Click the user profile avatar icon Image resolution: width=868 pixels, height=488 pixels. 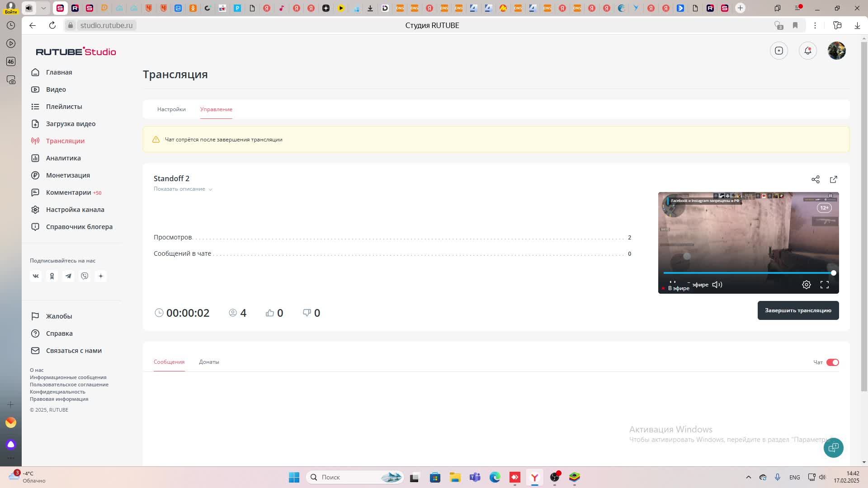(x=837, y=51)
